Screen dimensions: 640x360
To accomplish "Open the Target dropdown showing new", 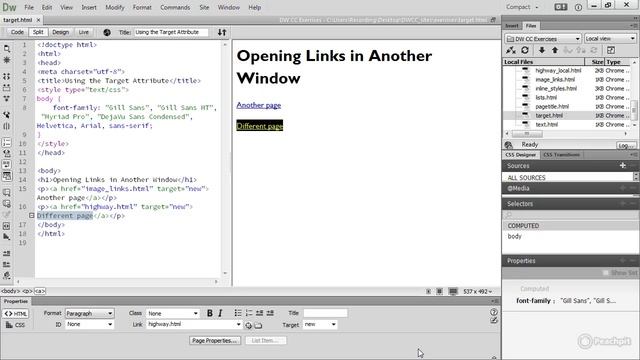I will pyautogui.click(x=320, y=324).
